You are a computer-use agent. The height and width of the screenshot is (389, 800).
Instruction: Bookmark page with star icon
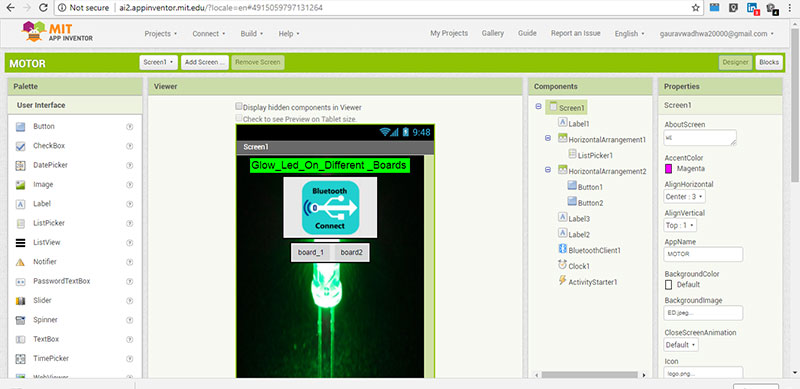(695, 8)
